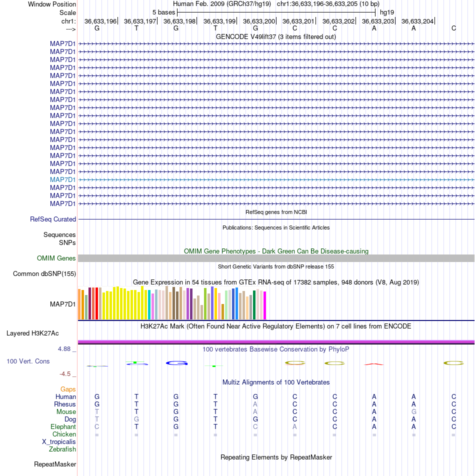
Task: Click the gray A base in Rhesus row
Action: pos(255,404)
